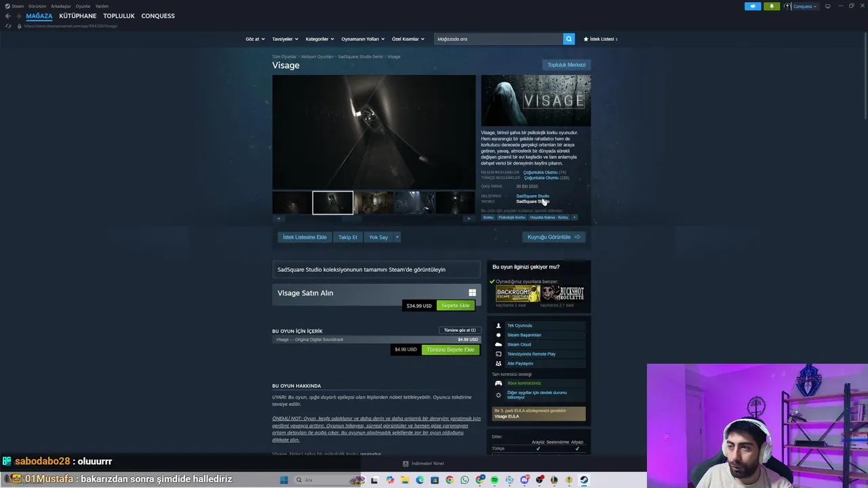Screen dimensions: 868x488
Task: Open the green notifications bell
Action: (772, 6)
